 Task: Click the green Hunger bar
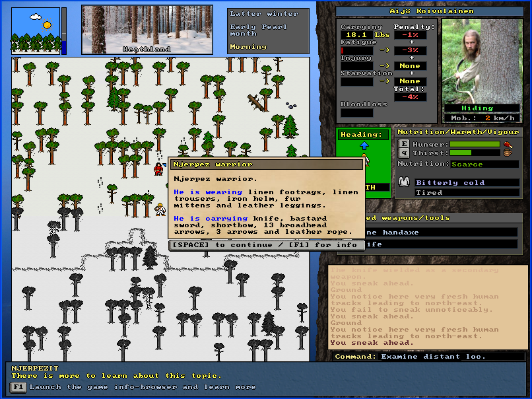475,144
